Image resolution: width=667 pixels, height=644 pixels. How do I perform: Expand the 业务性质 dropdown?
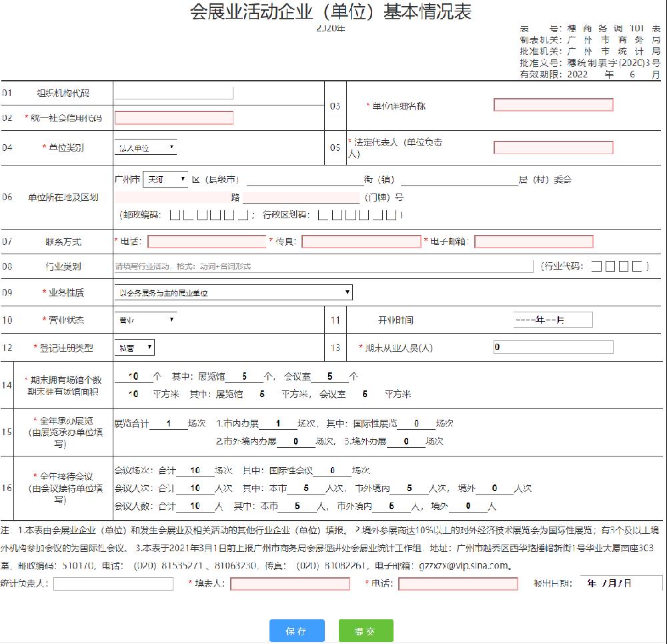233,292
